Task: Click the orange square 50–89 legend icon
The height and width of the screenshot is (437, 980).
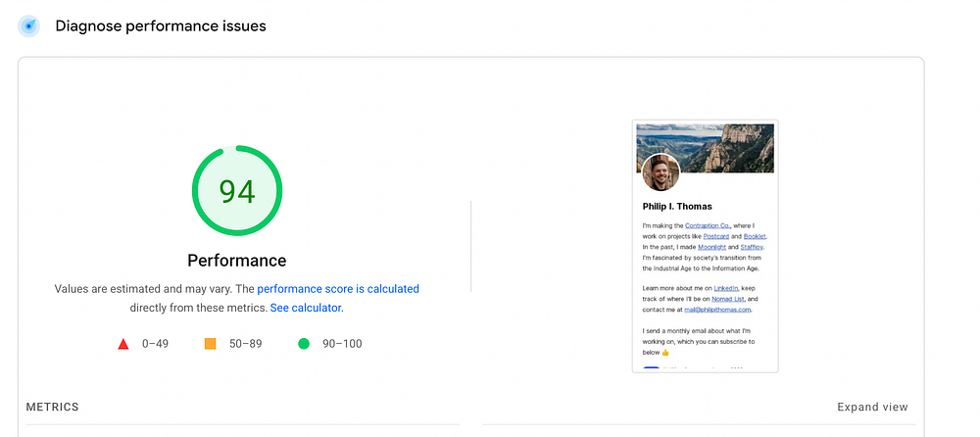Action: coord(210,344)
